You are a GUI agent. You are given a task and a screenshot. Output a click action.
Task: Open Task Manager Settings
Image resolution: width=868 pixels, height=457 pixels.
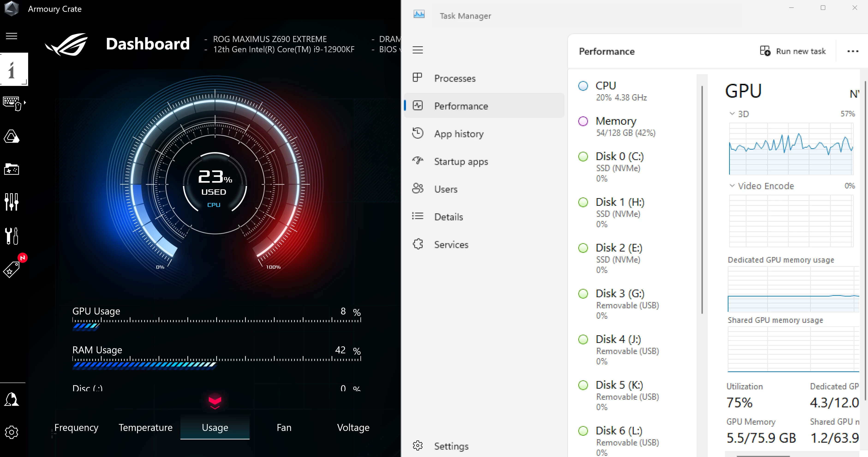point(451,446)
